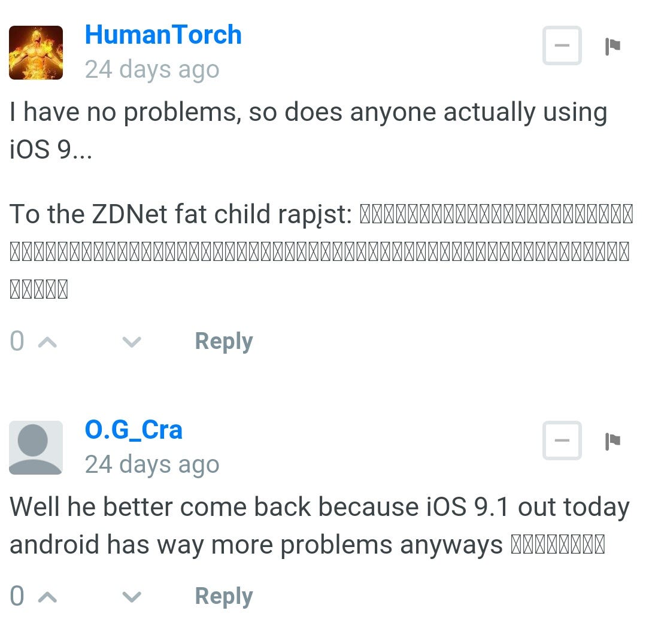Click O.G_Cra's '24 days ago' timestamp
This screenshot has height=644, width=646.
(x=152, y=465)
